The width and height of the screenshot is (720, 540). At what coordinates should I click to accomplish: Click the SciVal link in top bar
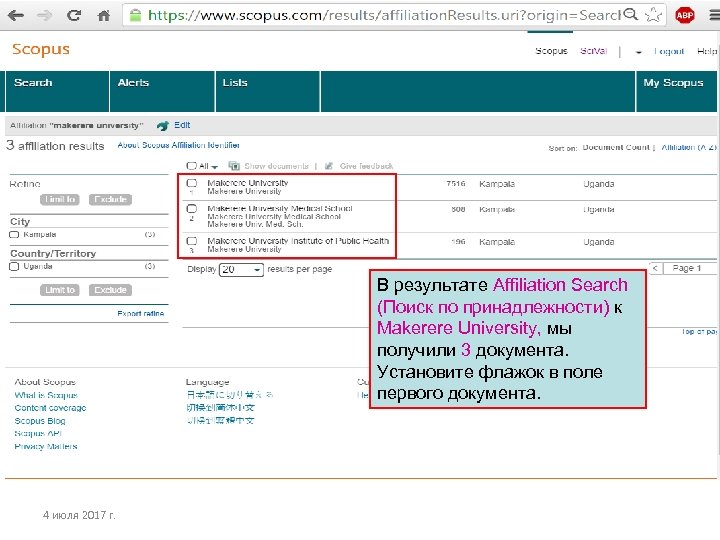(x=593, y=51)
